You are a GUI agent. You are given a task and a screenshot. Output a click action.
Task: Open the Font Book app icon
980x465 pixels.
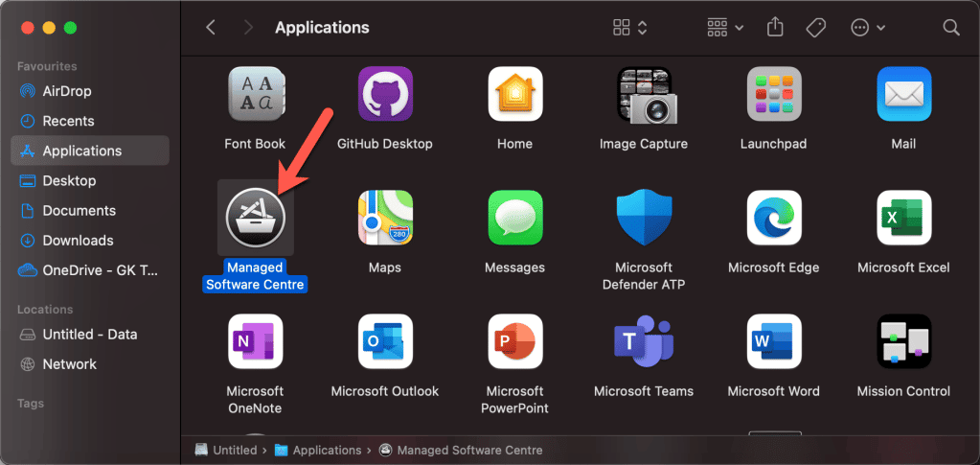tap(255, 95)
